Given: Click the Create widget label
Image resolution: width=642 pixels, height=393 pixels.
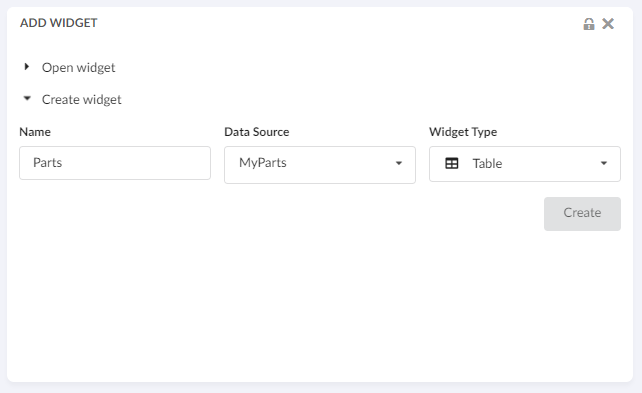Looking at the screenshot, I should click(81, 99).
